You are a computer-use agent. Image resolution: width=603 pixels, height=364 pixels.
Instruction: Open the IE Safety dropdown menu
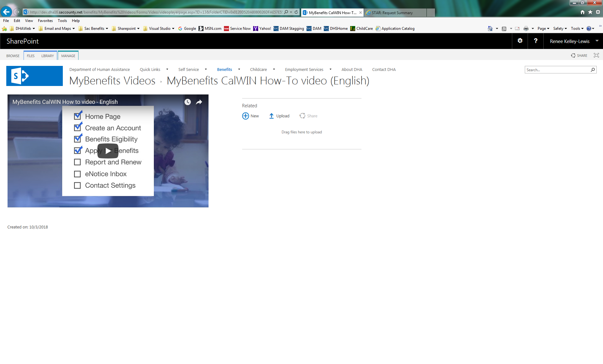pyautogui.click(x=560, y=29)
